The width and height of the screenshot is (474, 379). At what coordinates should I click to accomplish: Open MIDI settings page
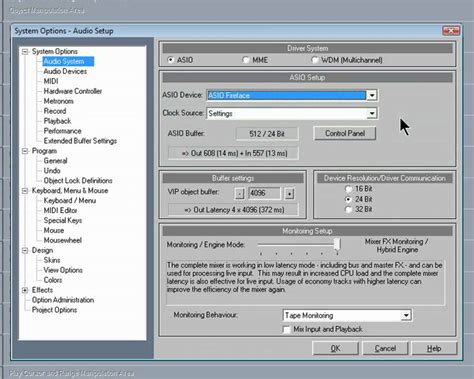51,81
